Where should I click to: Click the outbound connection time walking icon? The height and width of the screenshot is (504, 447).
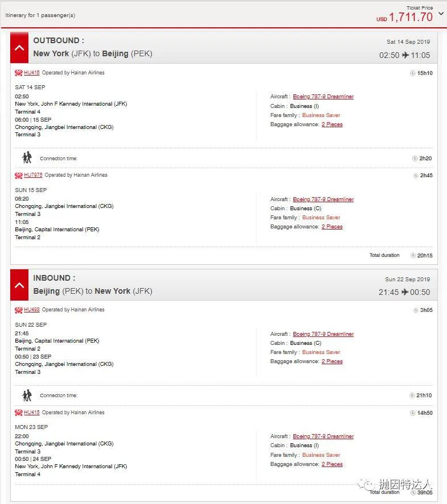coord(27,158)
